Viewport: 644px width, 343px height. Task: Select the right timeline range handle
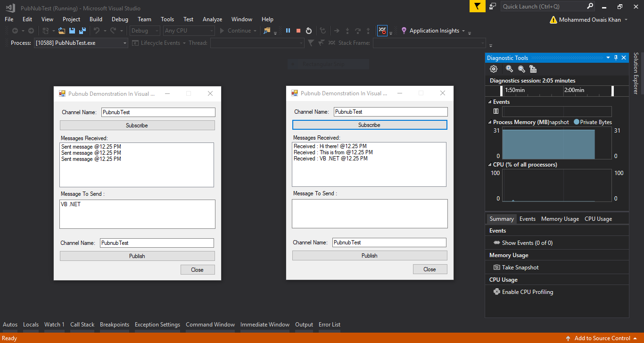(613, 91)
